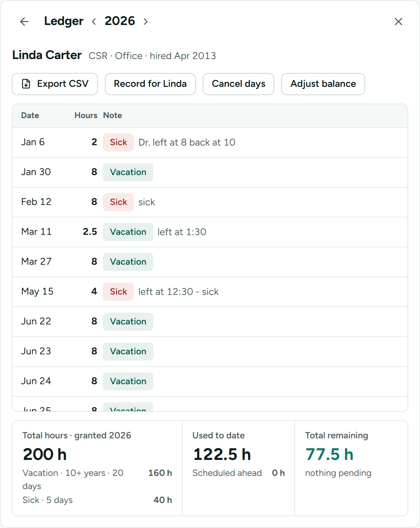Image resolution: width=420 pixels, height=528 pixels.
Task: Click the Vacation tag on Jun 22
Action: [128, 322]
